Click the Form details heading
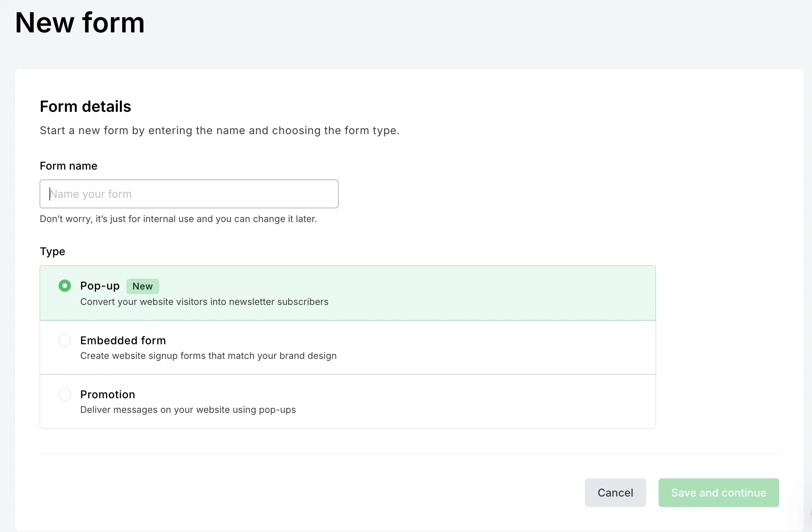Image resolution: width=812 pixels, height=532 pixels. pos(86,106)
